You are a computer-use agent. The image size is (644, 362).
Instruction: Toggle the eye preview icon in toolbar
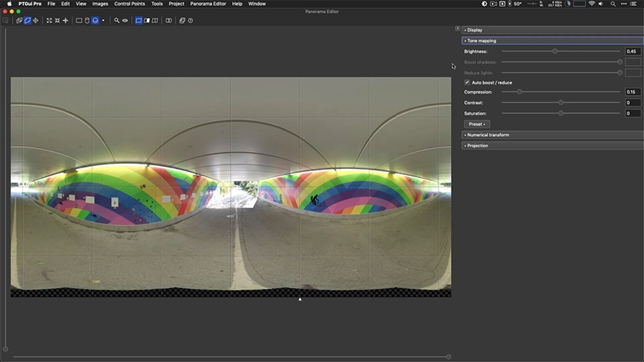(125, 20)
